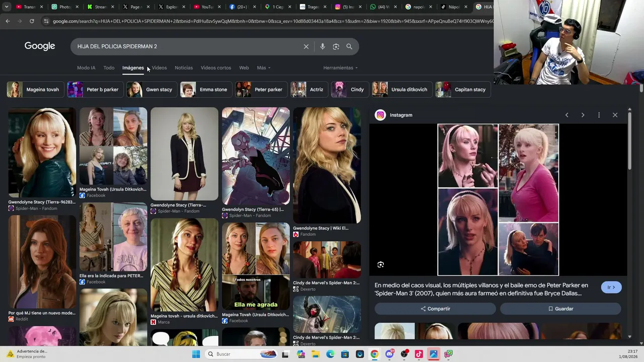Image resolution: width=644 pixels, height=362 pixels.
Task: Click the Windows taskbar Buscar search box
Action: (242, 354)
